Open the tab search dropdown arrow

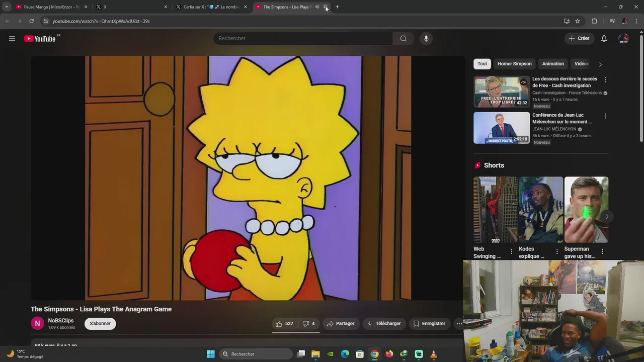[7, 7]
